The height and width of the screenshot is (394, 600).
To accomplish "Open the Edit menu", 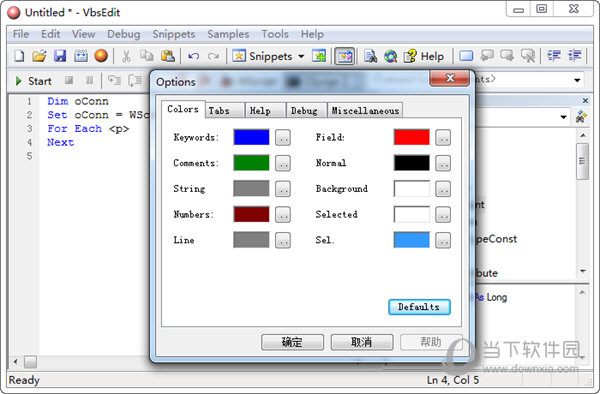I will point(51,34).
